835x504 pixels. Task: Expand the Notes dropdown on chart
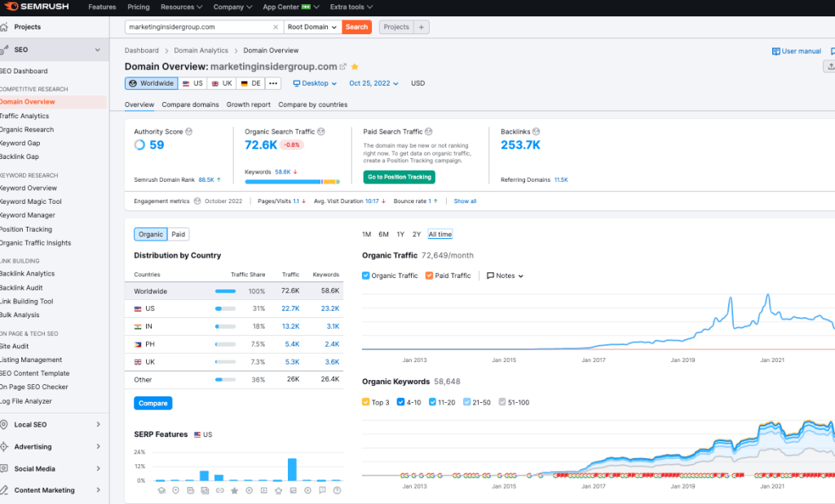pyautogui.click(x=506, y=276)
